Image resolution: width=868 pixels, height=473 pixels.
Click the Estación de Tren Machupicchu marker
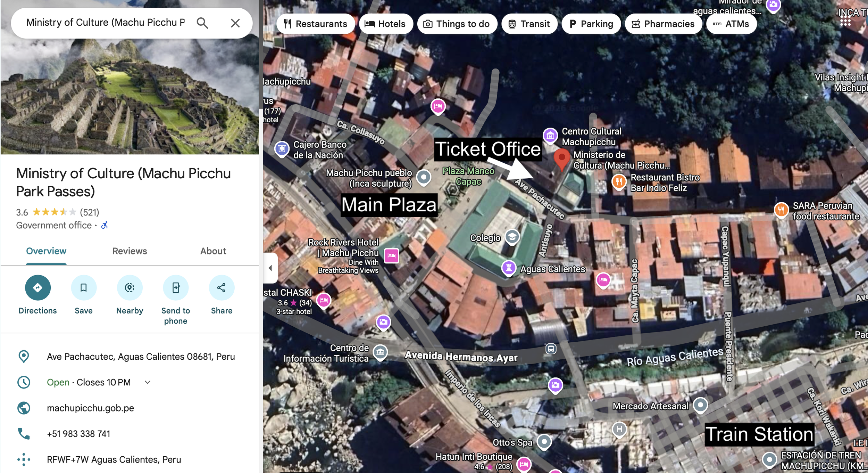coord(769,460)
